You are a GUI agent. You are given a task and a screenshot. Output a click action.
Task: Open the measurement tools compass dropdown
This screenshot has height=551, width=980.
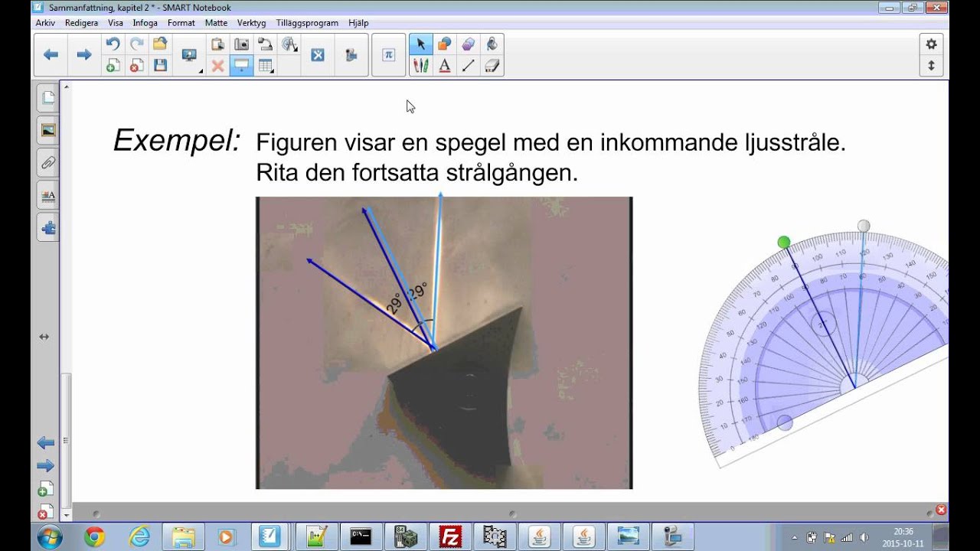coord(289,44)
